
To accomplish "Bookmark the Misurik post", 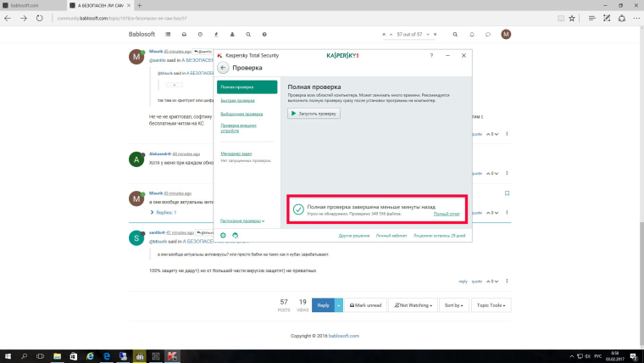I will tap(507, 193).
